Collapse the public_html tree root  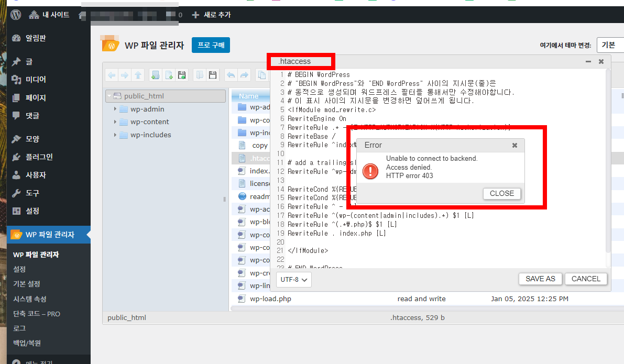coord(109,96)
